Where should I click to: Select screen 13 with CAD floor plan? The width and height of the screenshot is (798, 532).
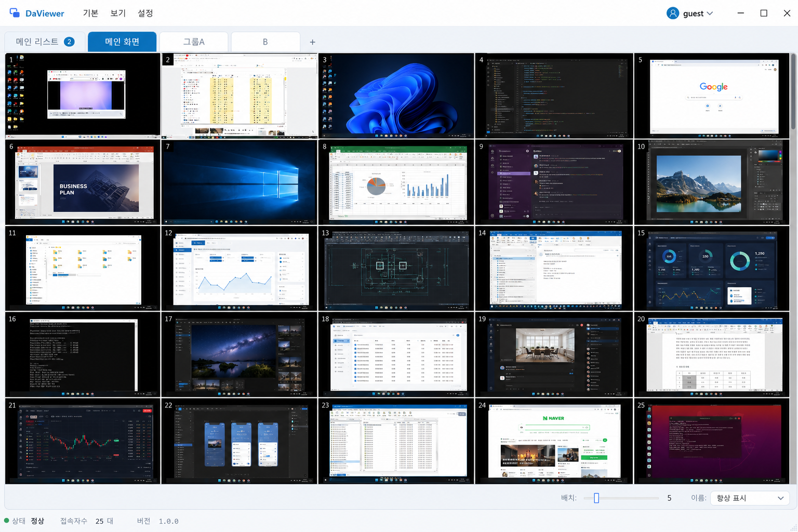[x=396, y=268]
